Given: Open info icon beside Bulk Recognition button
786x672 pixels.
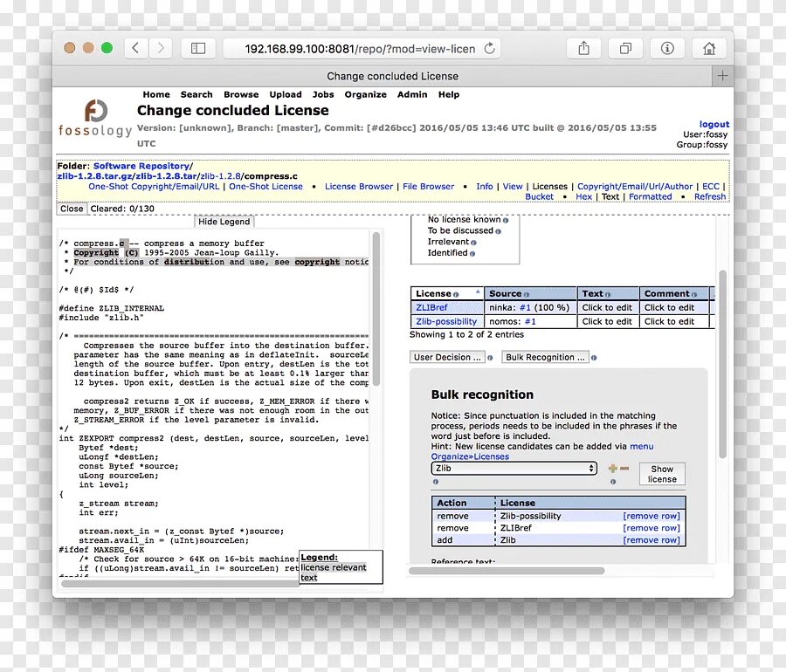Looking at the screenshot, I should click(594, 358).
